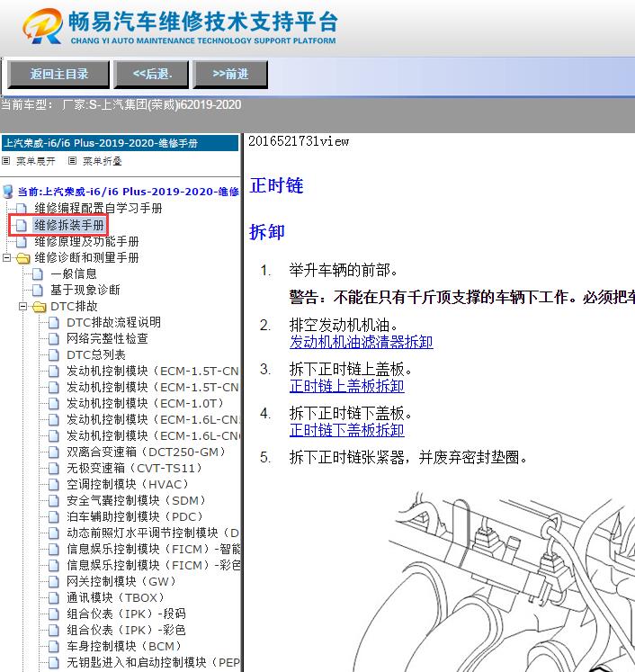Screen dimensions: 635x672
Task: Click the page icon of ECM-1.0T entry
Action: click(x=54, y=403)
